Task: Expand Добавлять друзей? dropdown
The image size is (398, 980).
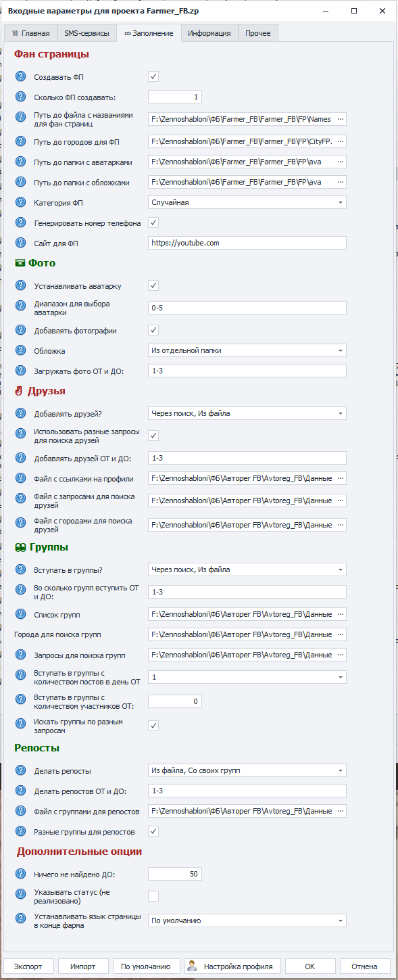Action: pos(247,413)
